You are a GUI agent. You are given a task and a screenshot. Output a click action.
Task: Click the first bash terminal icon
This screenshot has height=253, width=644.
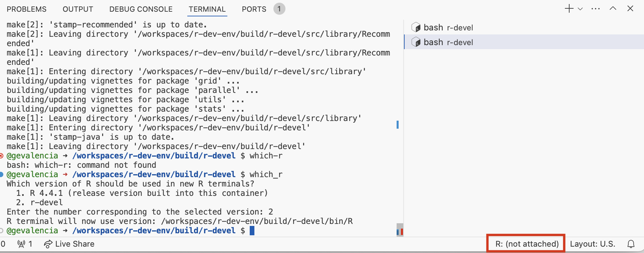[x=416, y=27]
